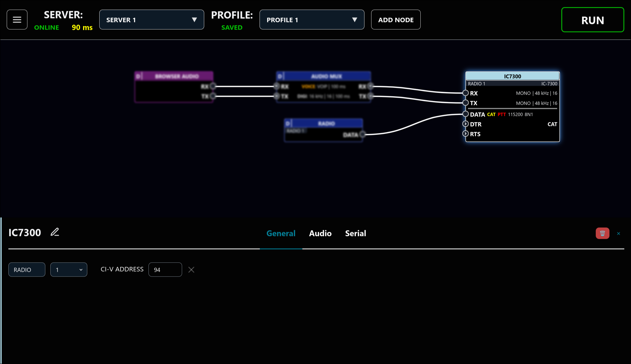Click the 115200 baud rate value

(515, 115)
